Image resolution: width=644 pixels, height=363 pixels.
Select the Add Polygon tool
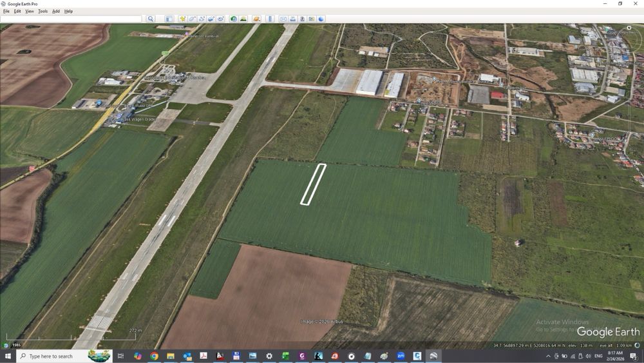(x=192, y=19)
